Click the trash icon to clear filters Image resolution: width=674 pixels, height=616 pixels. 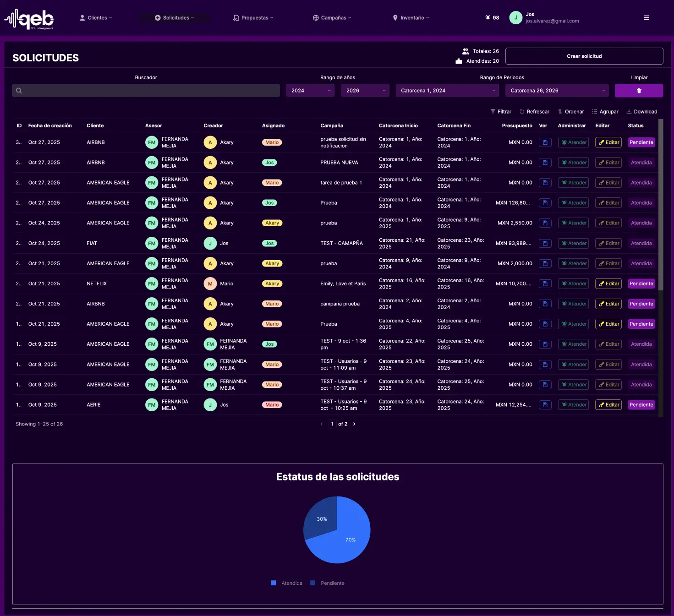tap(639, 91)
